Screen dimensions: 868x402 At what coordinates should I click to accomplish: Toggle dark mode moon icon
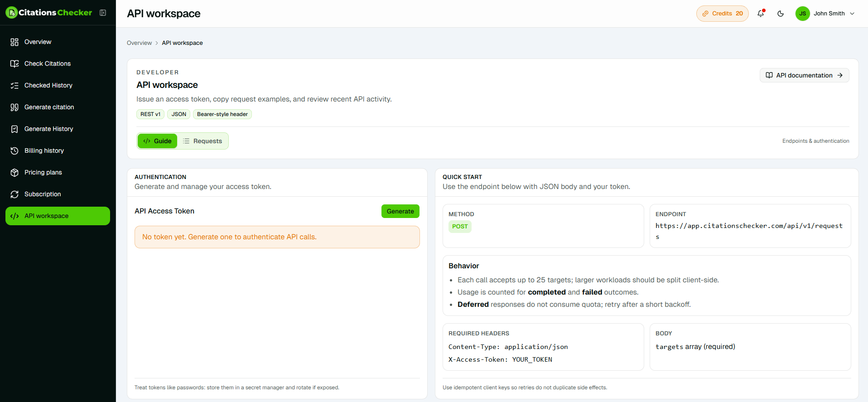pyautogui.click(x=781, y=14)
